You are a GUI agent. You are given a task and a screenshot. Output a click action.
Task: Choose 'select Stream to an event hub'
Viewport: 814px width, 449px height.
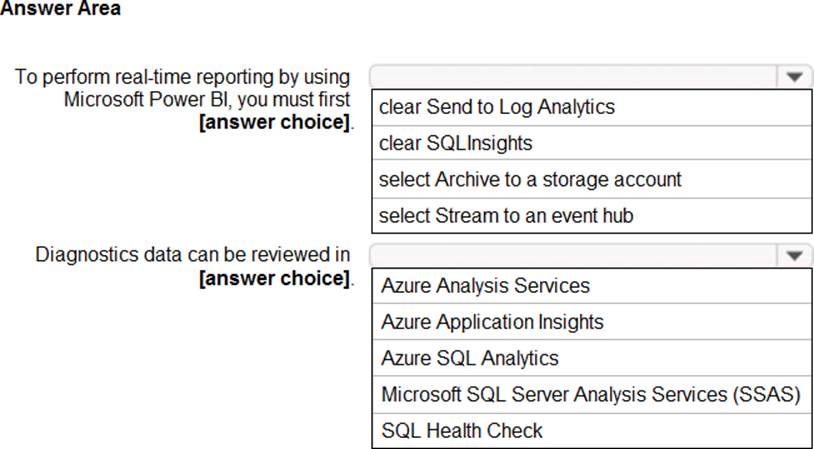(506, 215)
